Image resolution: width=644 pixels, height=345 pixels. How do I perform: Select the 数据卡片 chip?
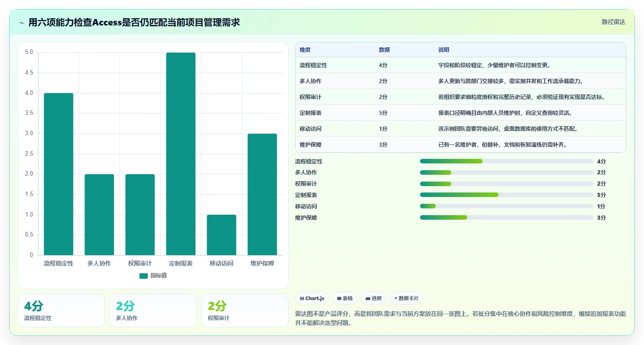click(x=407, y=298)
